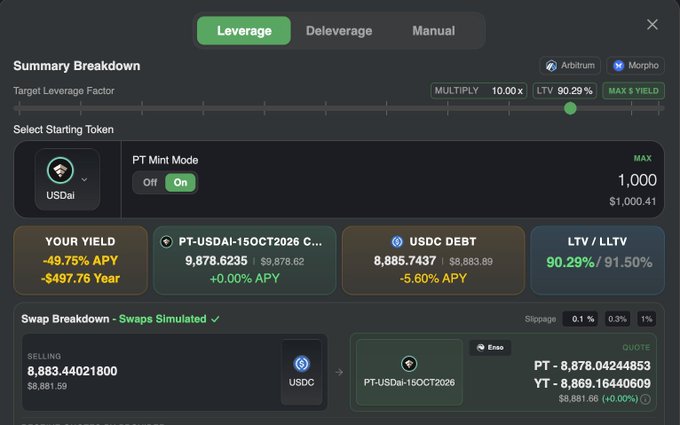Close the leverage dialog with the X

click(652, 24)
